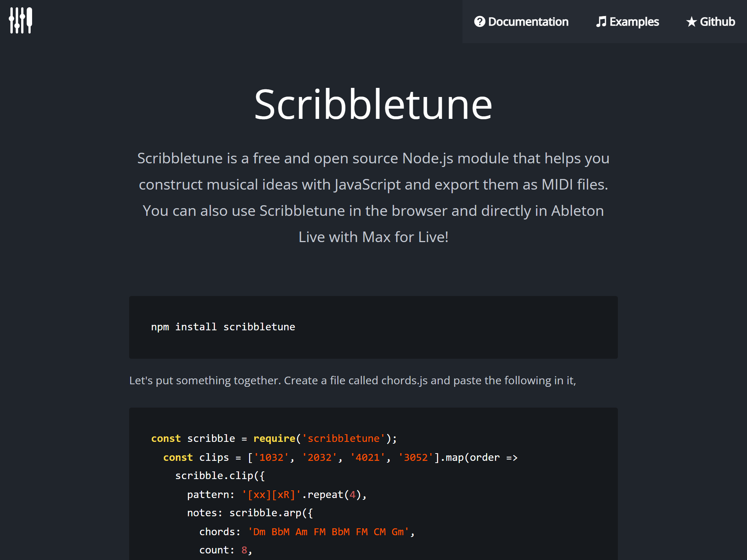Click the music note icon beside Examples

click(x=601, y=22)
